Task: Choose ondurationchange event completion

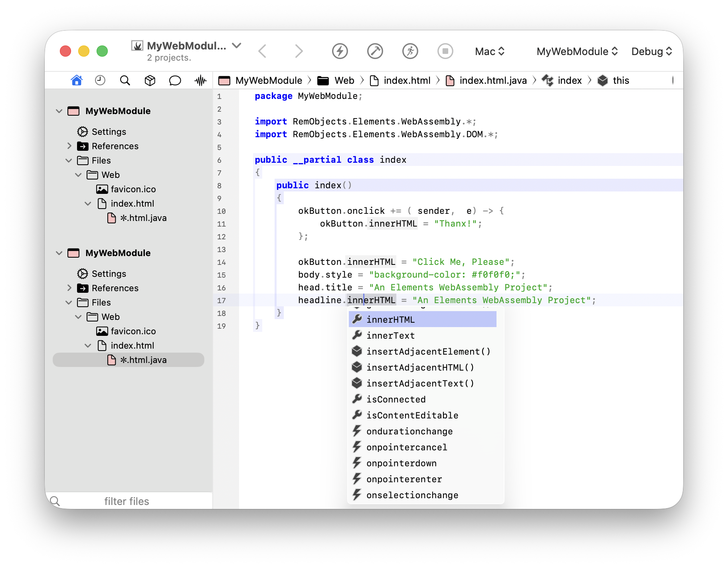Action: tap(422, 431)
